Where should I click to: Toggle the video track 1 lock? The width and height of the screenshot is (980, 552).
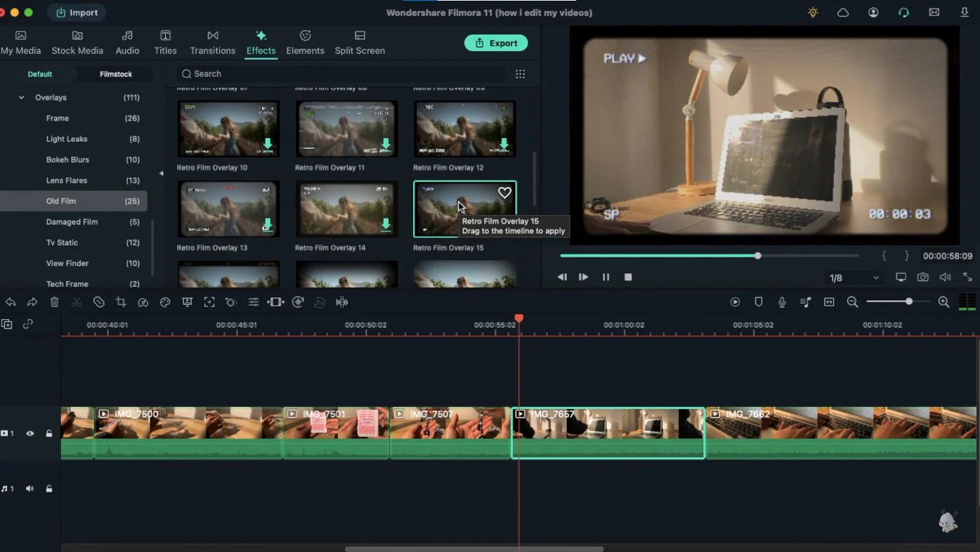point(49,433)
